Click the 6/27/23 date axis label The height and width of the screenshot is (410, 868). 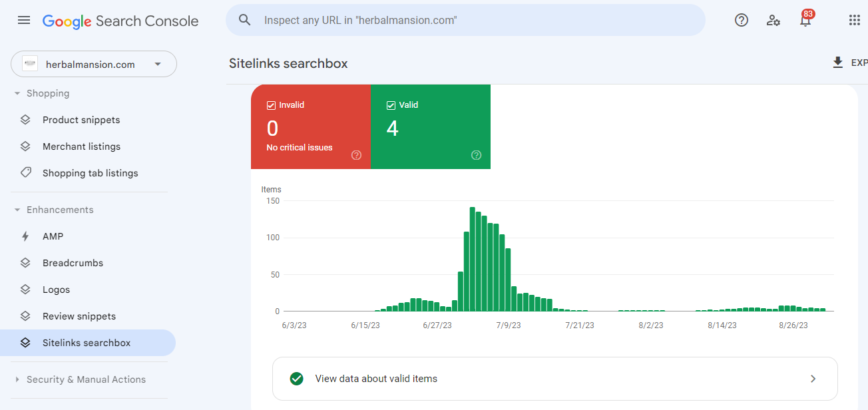437,325
